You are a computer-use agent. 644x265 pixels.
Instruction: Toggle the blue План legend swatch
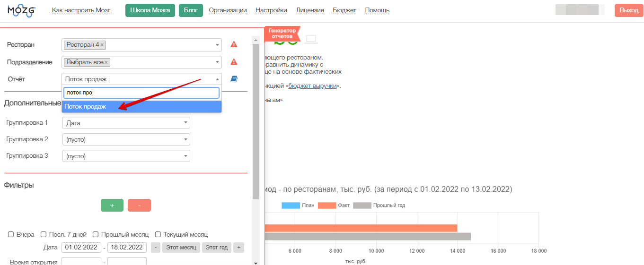pos(291,205)
